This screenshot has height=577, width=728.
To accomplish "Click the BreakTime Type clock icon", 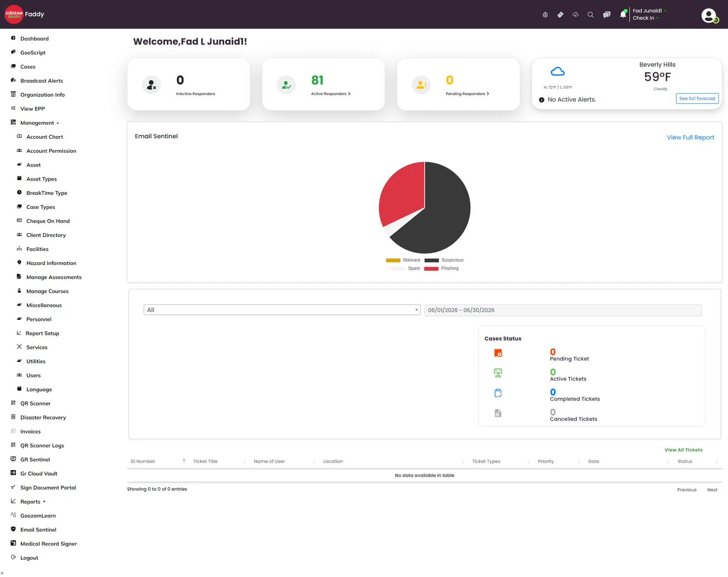I will click(x=19, y=192).
